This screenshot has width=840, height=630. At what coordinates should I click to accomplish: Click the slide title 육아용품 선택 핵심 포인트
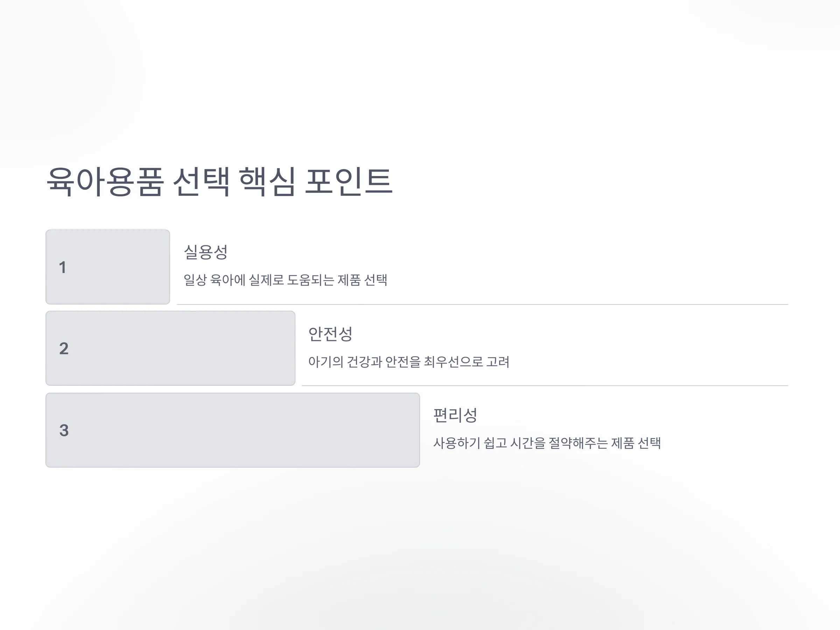click(219, 182)
